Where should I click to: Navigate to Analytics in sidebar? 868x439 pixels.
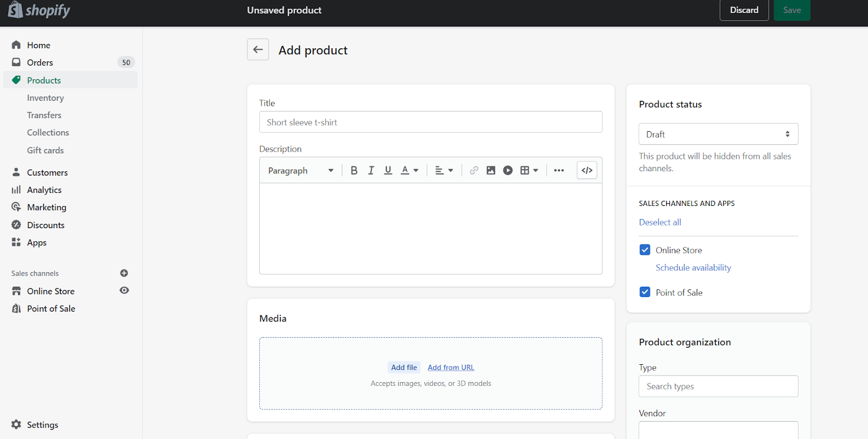pyautogui.click(x=44, y=190)
